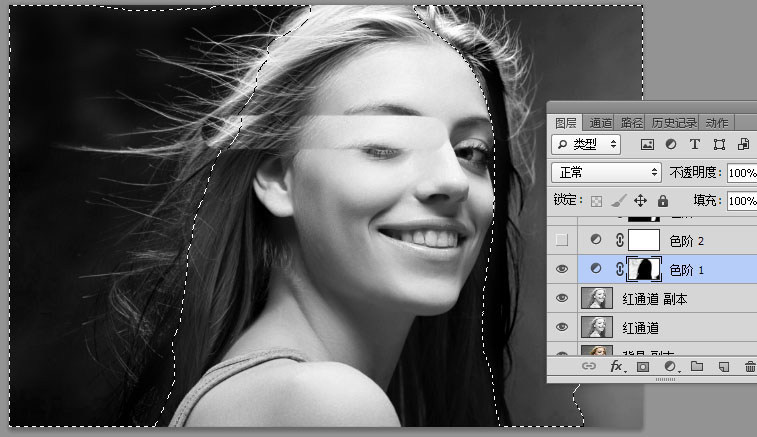Click the lock all padlock icon
Image resolution: width=757 pixels, height=437 pixels.
point(662,201)
